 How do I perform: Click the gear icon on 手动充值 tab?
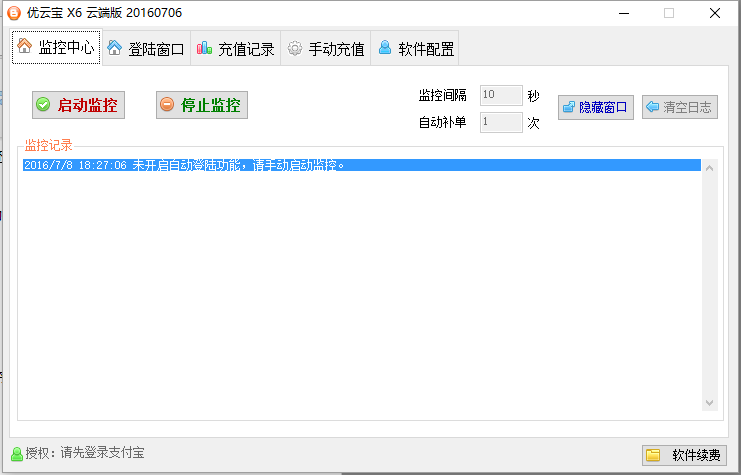point(295,49)
